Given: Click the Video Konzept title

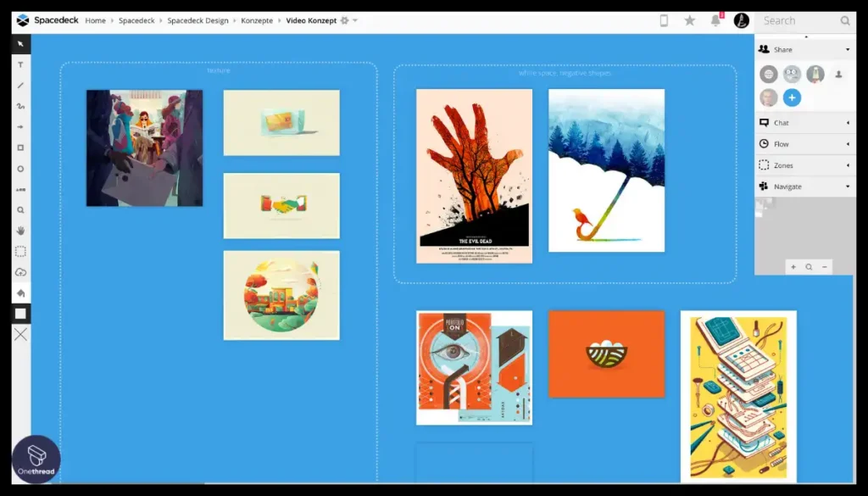Looking at the screenshot, I should pyautogui.click(x=311, y=20).
